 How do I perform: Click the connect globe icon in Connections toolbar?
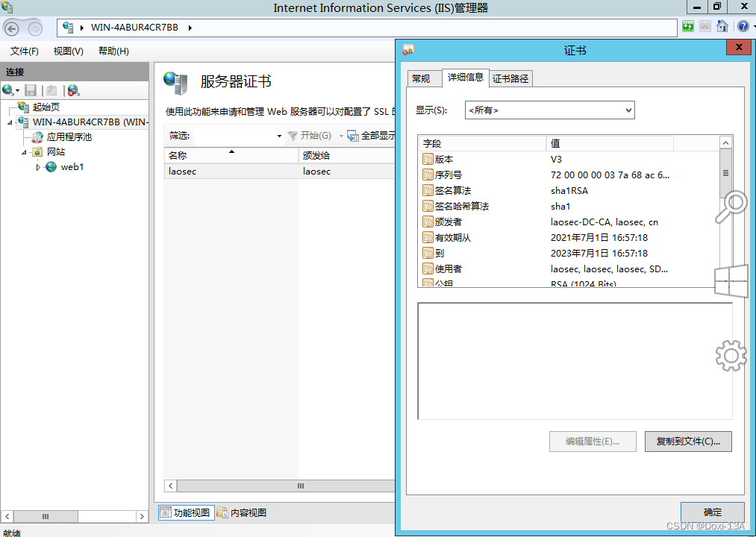click(x=7, y=90)
